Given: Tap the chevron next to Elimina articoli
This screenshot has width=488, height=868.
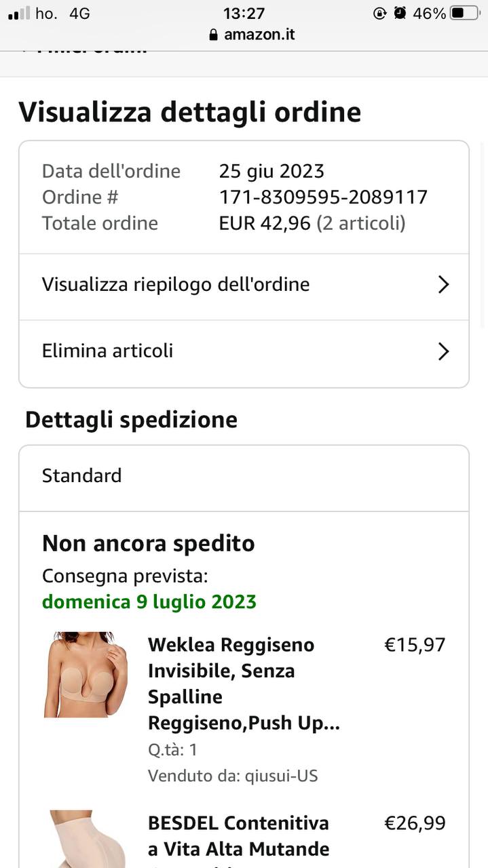Looking at the screenshot, I should tap(443, 351).
